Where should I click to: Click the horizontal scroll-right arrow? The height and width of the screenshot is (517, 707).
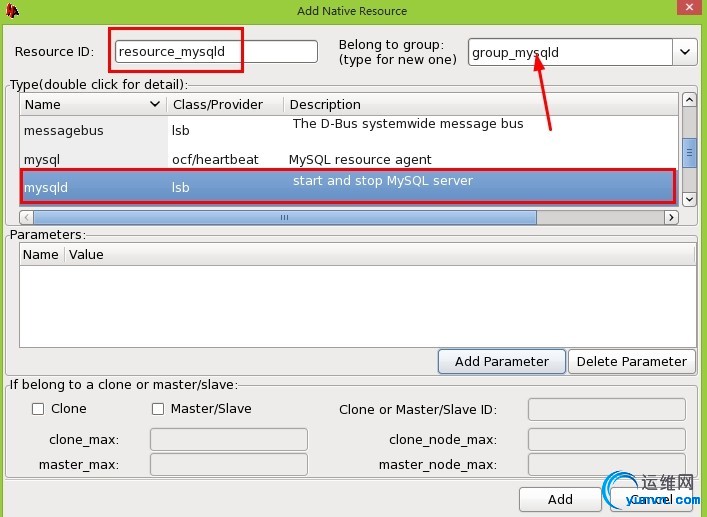click(x=671, y=217)
